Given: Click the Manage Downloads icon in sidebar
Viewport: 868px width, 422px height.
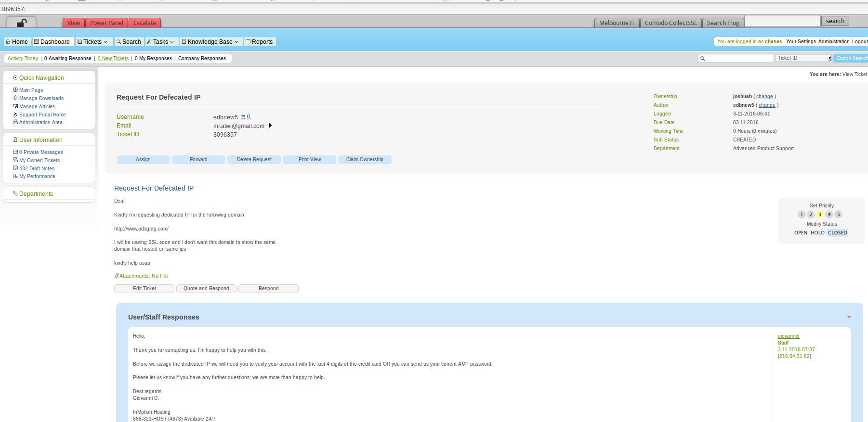Looking at the screenshot, I should tap(15, 98).
